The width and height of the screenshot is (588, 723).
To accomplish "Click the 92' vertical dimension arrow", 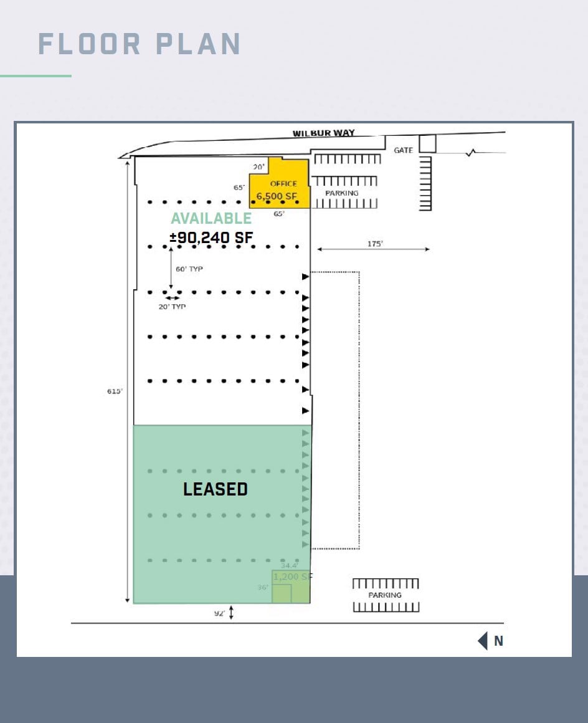I will tap(232, 613).
